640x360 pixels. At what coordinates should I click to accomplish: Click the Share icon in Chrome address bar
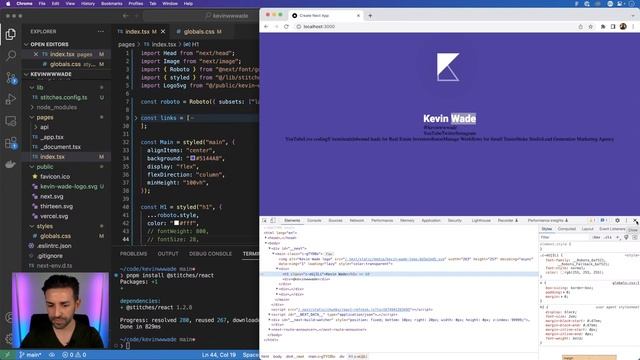(x=580, y=27)
